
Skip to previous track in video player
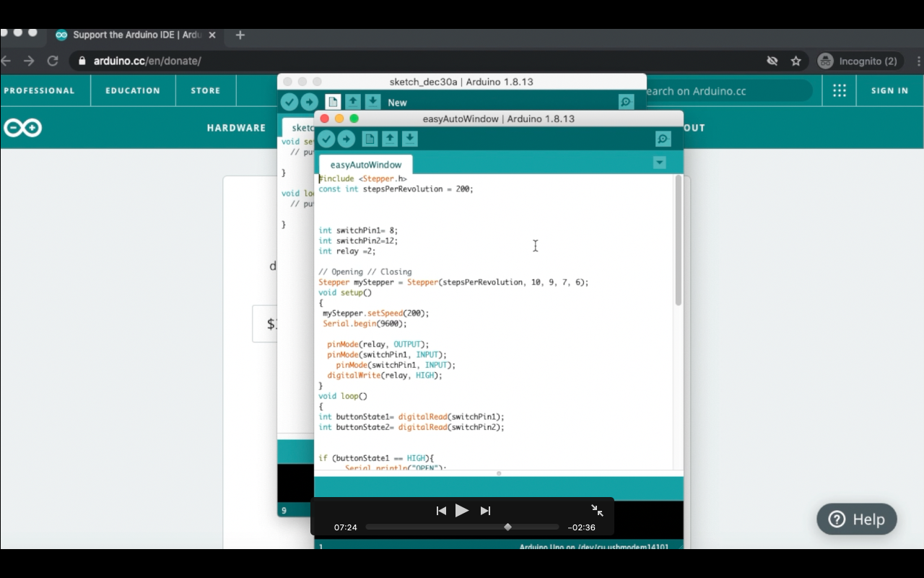(x=441, y=511)
